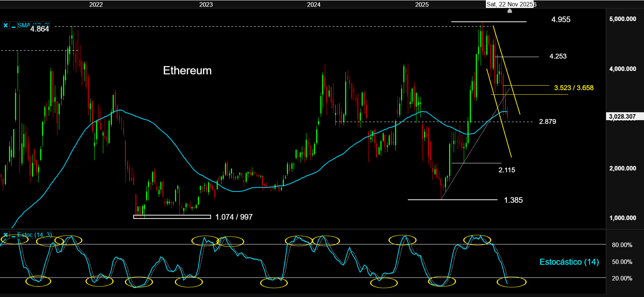Click the 2.879 support level label

click(547, 122)
